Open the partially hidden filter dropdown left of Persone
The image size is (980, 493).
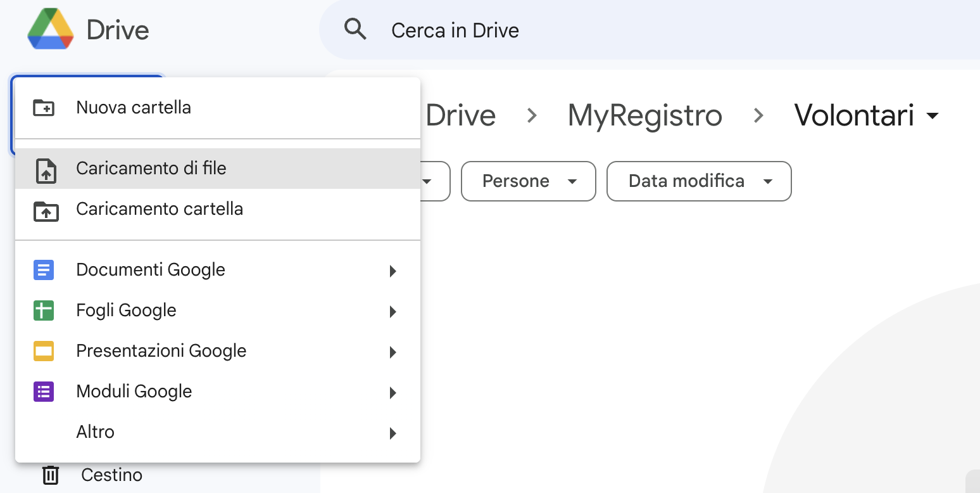[434, 181]
